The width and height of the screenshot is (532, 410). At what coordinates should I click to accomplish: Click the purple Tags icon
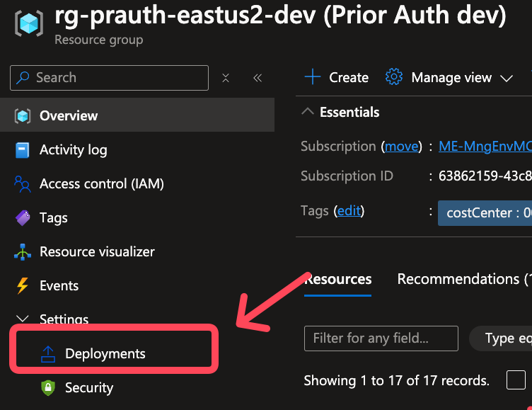coord(23,217)
